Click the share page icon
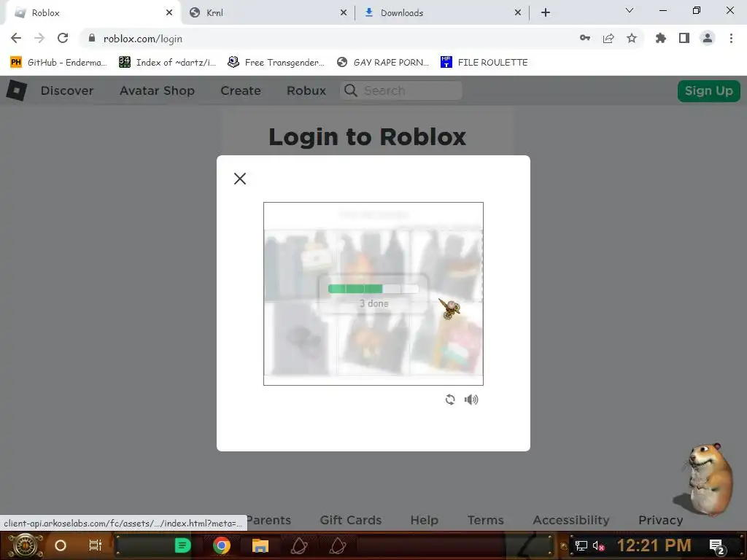The width and height of the screenshot is (747, 560). pyautogui.click(x=608, y=38)
